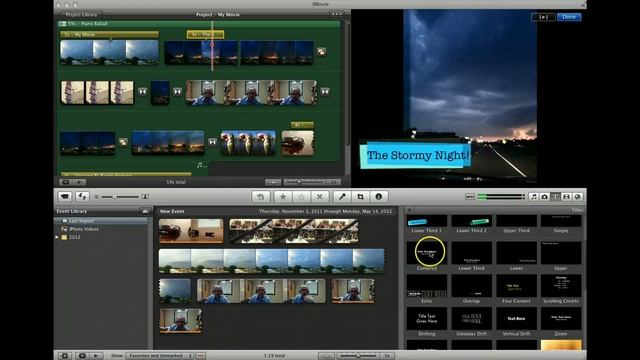Mark selection as favorite with solid star
Viewport: 640px width, 360px height.
coord(282,197)
